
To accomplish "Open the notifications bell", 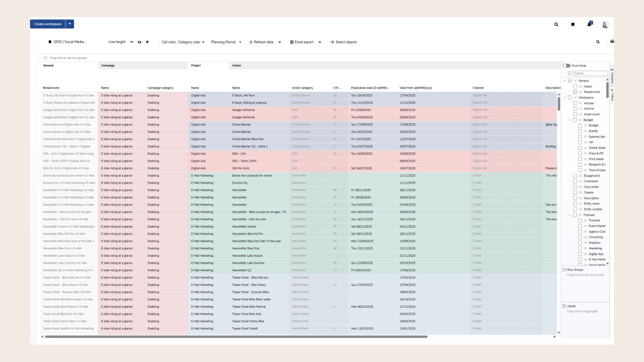I will click(x=589, y=24).
